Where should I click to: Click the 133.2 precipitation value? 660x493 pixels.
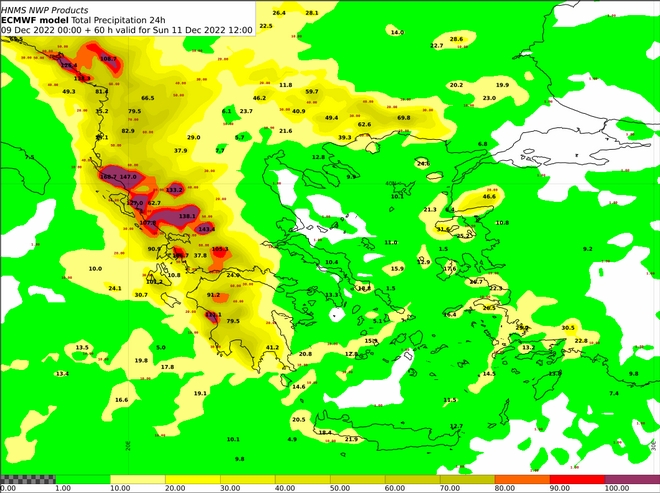174,189
